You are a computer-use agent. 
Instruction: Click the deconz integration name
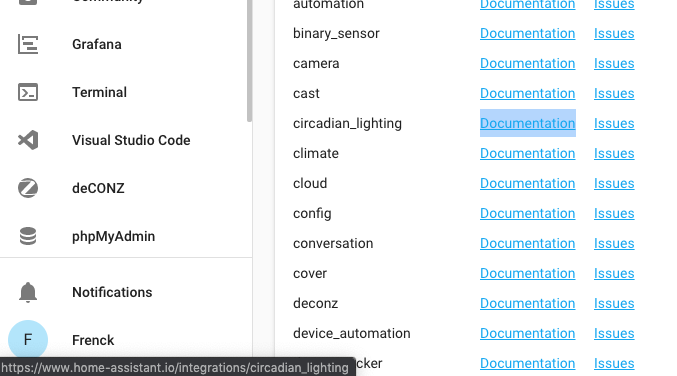pyautogui.click(x=316, y=303)
